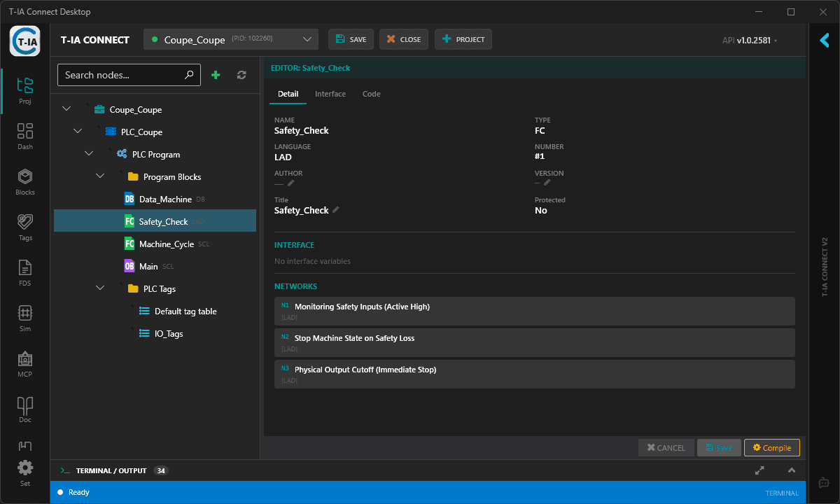Compile the Safety_Check block
Image resolution: width=840 pixels, height=504 pixels.
pyautogui.click(x=771, y=447)
